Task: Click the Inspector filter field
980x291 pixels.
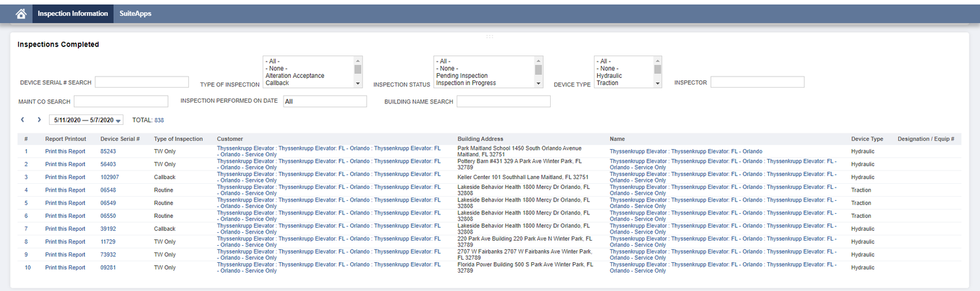Action: coord(757,82)
